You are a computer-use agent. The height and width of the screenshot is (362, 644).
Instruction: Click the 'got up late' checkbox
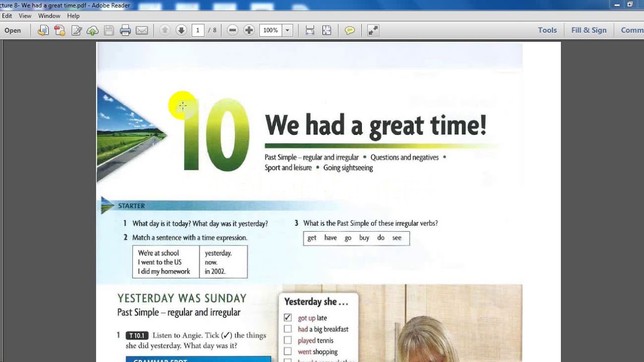tap(288, 318)
